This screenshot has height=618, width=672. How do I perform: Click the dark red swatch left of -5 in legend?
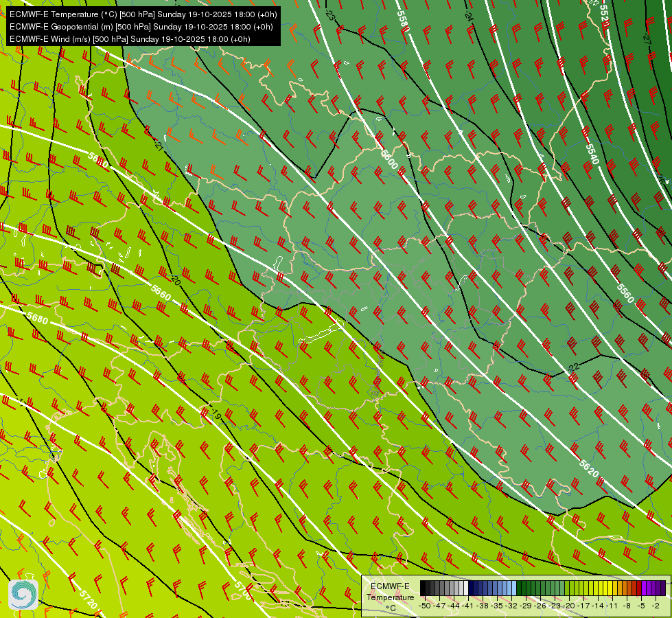639,588
